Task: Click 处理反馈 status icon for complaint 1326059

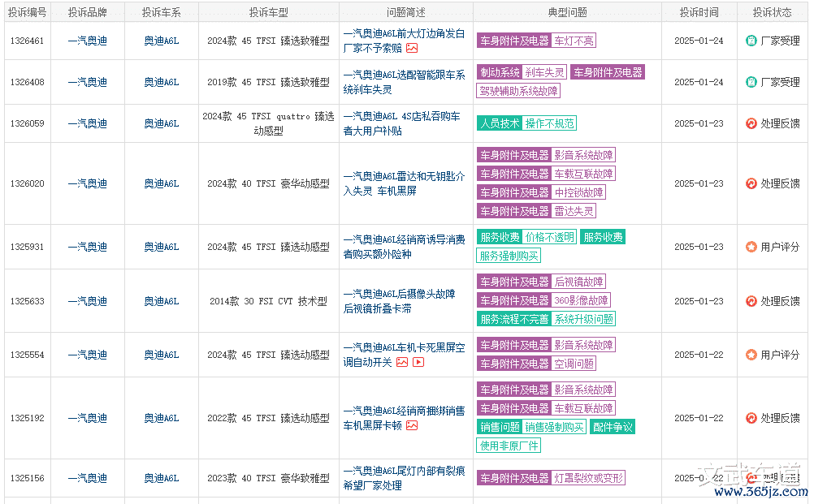Action: tap(751, 123)
